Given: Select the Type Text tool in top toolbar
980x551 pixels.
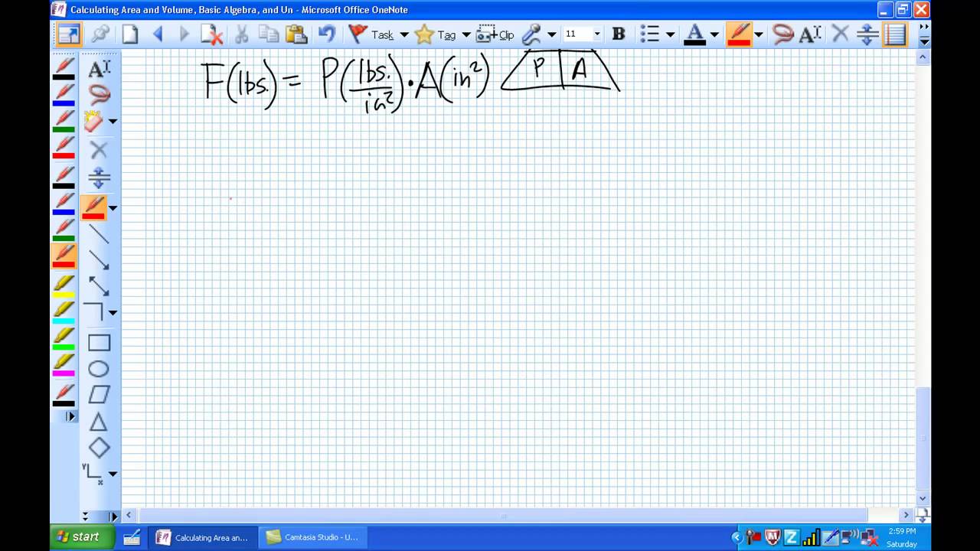Looking at the screenshot, I should coord(810,34).
